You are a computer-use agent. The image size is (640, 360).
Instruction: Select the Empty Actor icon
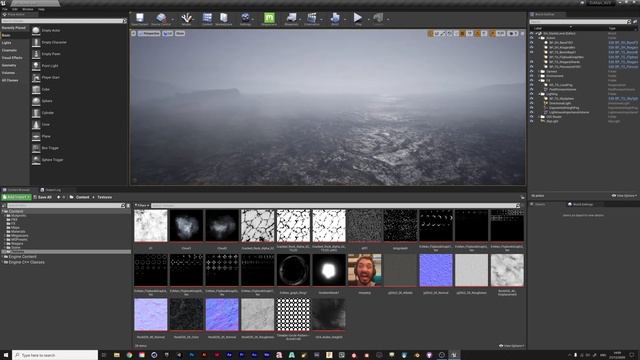(36, 31)
